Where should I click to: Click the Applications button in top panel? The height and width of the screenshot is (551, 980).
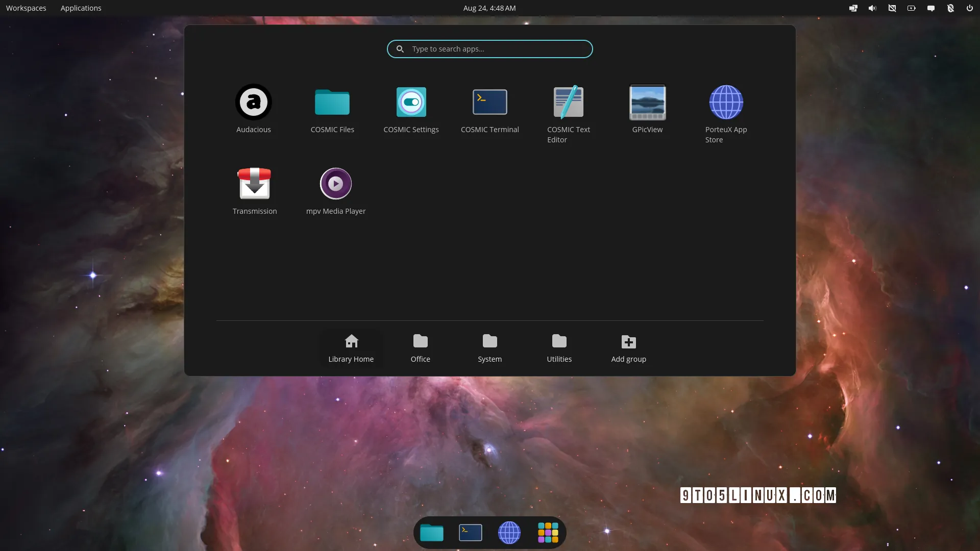pyautogui.click(x=81, y=8)
